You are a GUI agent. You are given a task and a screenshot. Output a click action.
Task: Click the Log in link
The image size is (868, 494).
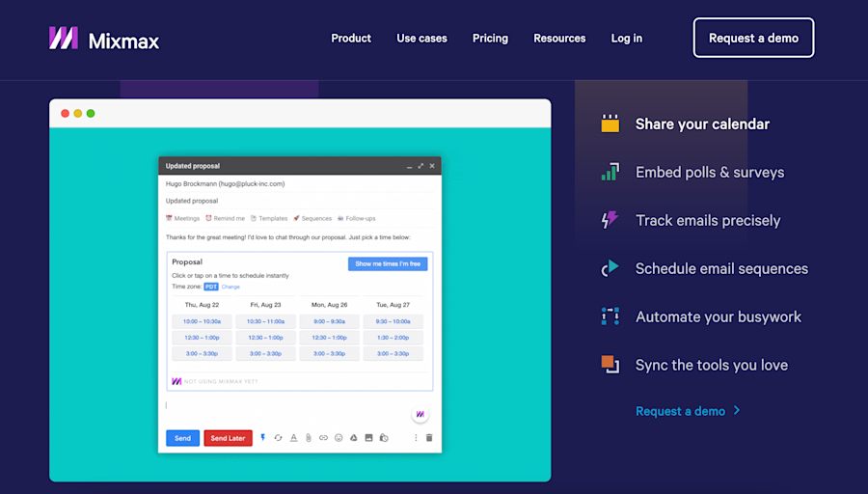(626, 39)
